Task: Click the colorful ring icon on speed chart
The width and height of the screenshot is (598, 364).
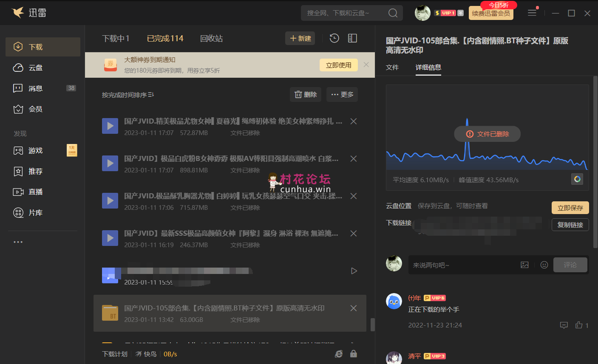Action: pos(577,179)
